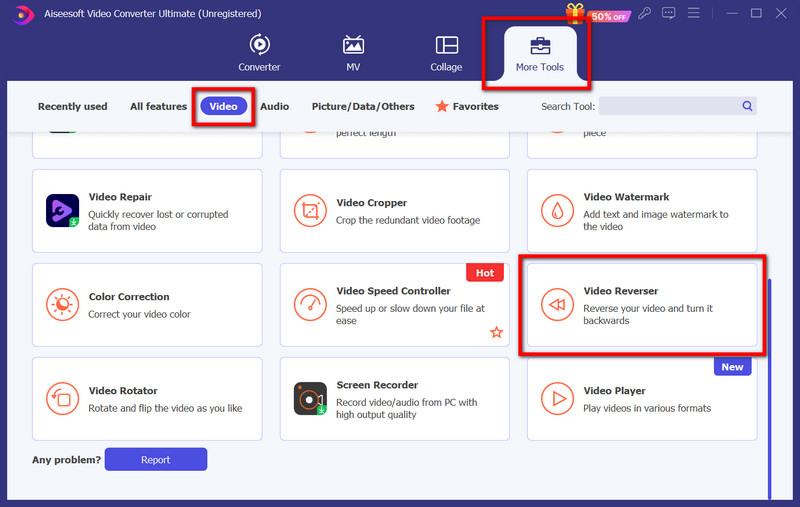
Task: Click the Color Correction sun icon
Action: [62, 305]
